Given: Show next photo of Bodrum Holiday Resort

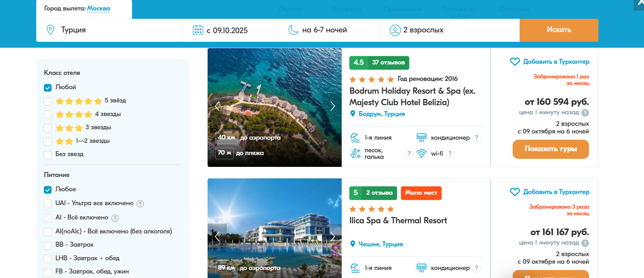Looking at the screenshot, I should pos(333,106).
